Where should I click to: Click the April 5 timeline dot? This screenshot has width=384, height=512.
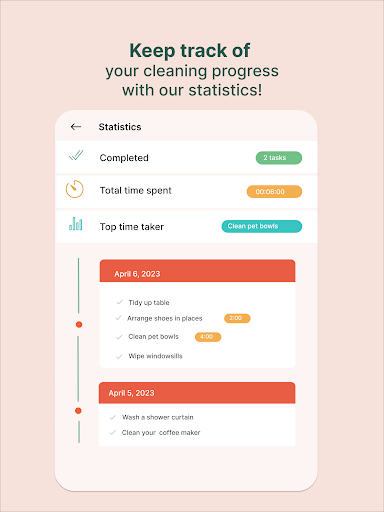(x=78, y=411)
